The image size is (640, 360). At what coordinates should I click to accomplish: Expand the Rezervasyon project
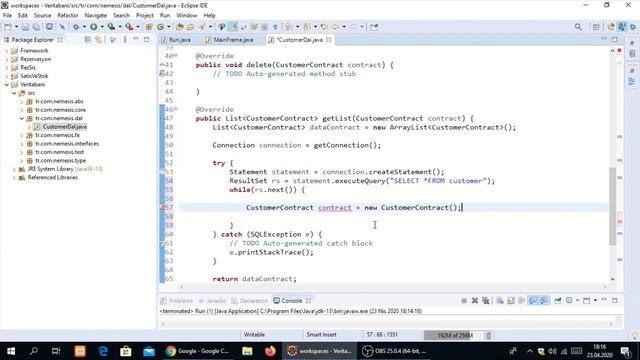pyautogui.click(x=7, y=59)
